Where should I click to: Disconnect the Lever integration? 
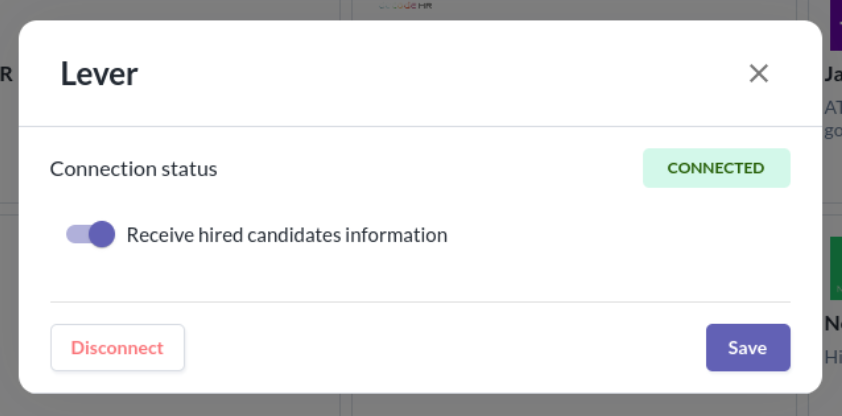pos(118,347)
